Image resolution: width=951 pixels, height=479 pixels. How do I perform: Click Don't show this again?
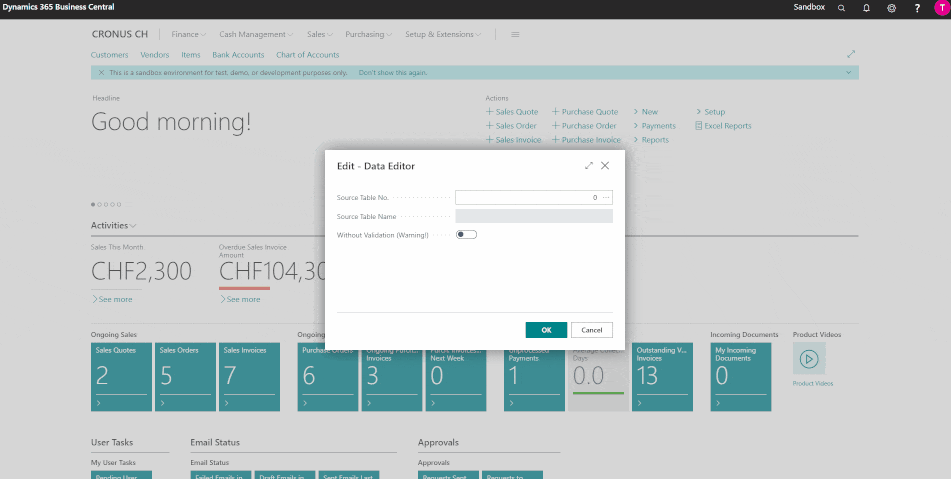point(393,72)
